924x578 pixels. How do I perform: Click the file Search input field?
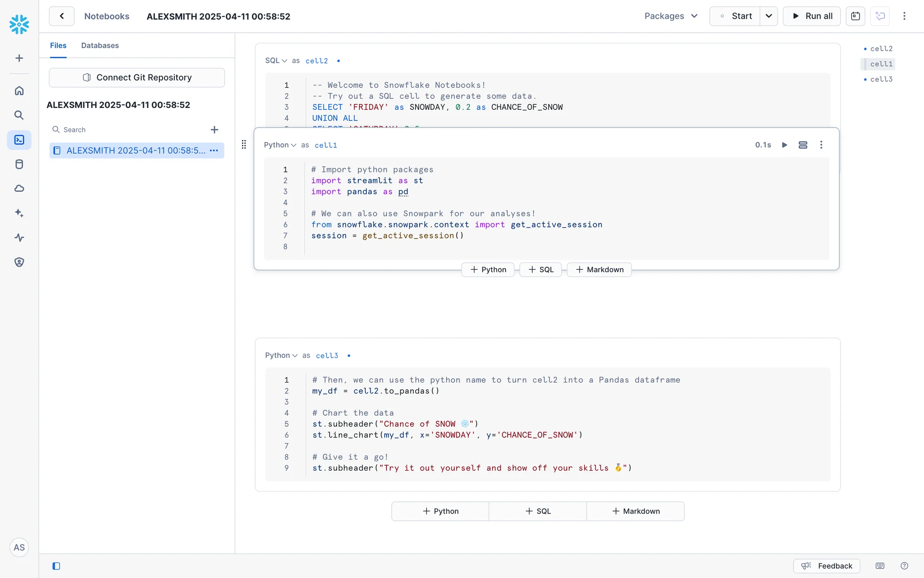click(130, 130)
